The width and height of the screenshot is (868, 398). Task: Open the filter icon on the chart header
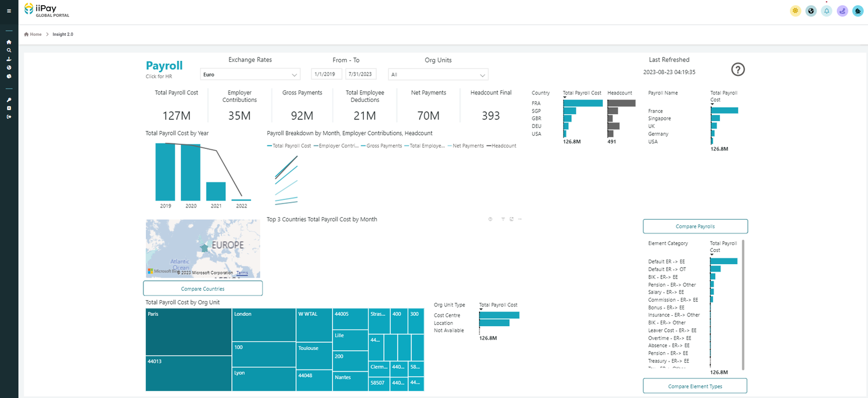click(x=502, y=219)
